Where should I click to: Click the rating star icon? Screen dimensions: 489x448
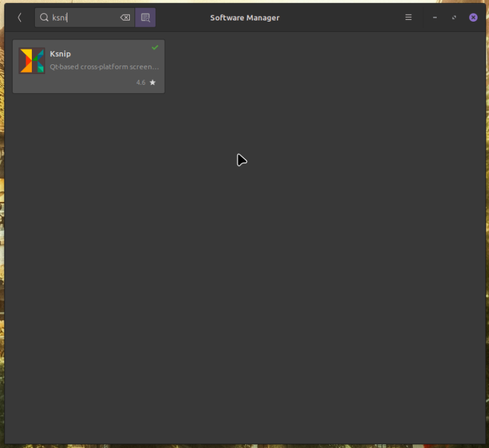pos(153,82)
